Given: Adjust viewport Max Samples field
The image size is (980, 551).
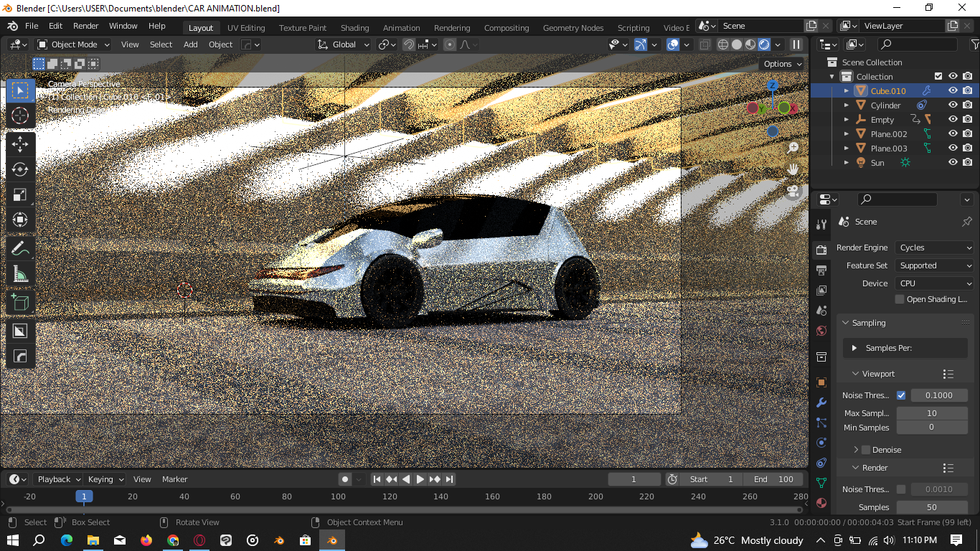Looking at the screenshot, I should pos(932,413).
